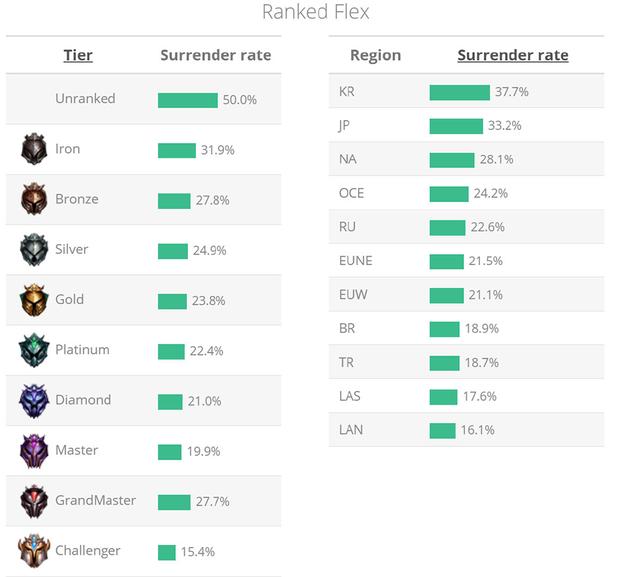Image resolution: width=640 pixels, height=577 pixels.
Task: Click the Region column header
Action: click(x=375, y=55)
